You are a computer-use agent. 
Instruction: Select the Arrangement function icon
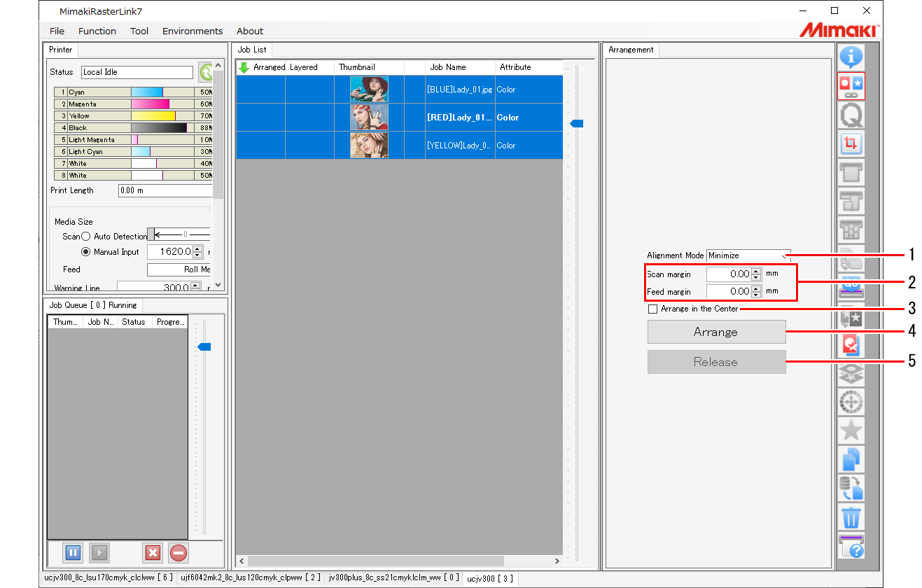pyautogui.click(x=851, y=85)
